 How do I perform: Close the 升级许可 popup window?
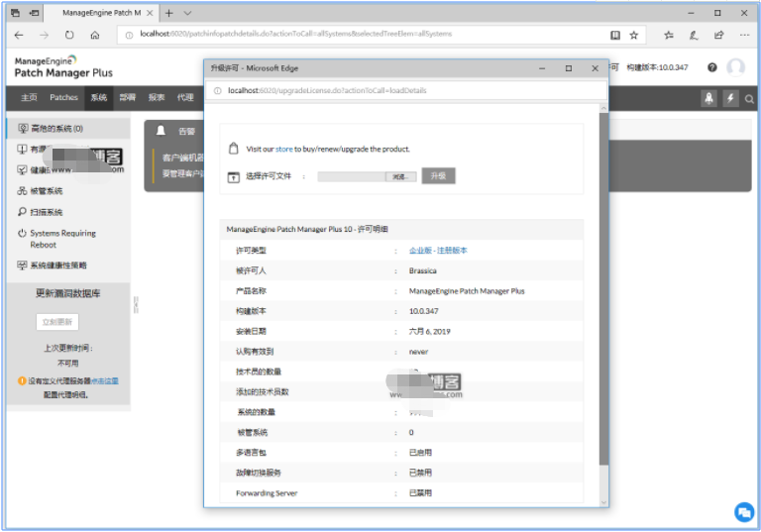pos(595,68)
